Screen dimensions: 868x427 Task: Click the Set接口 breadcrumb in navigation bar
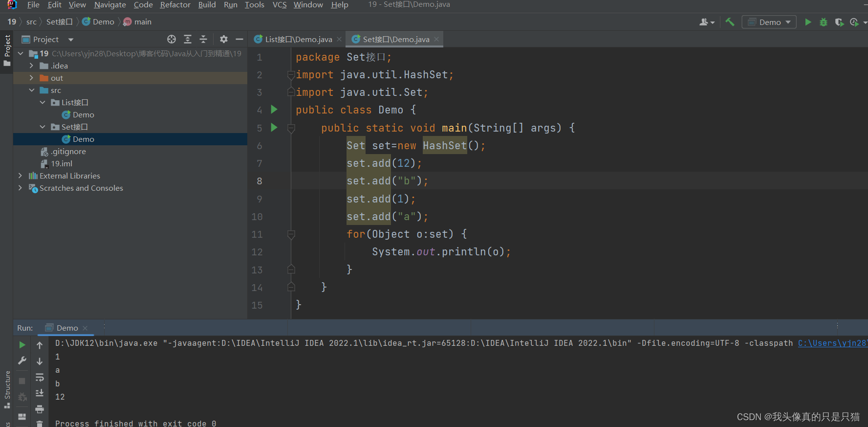(60, 22)
